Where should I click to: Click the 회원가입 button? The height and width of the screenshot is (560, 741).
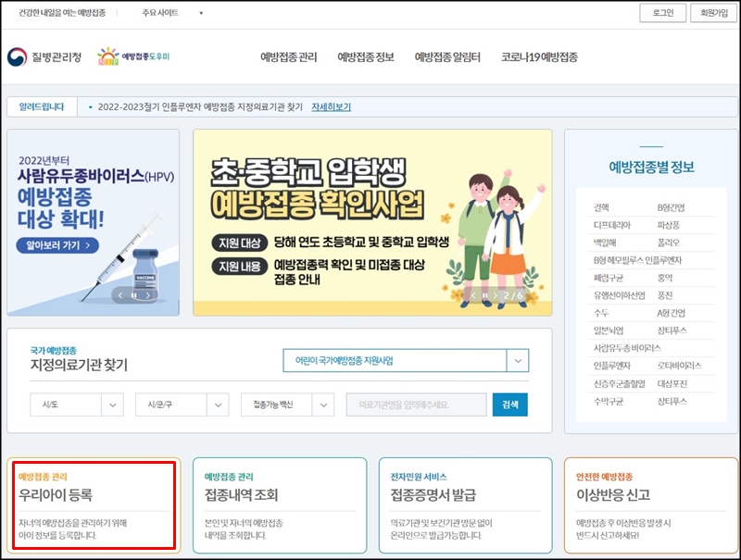coord(714,13)
